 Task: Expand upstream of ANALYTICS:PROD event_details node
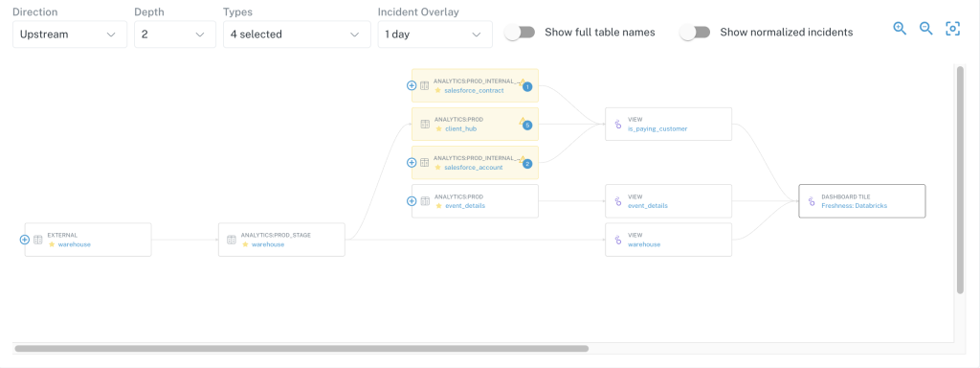(412, 201)
